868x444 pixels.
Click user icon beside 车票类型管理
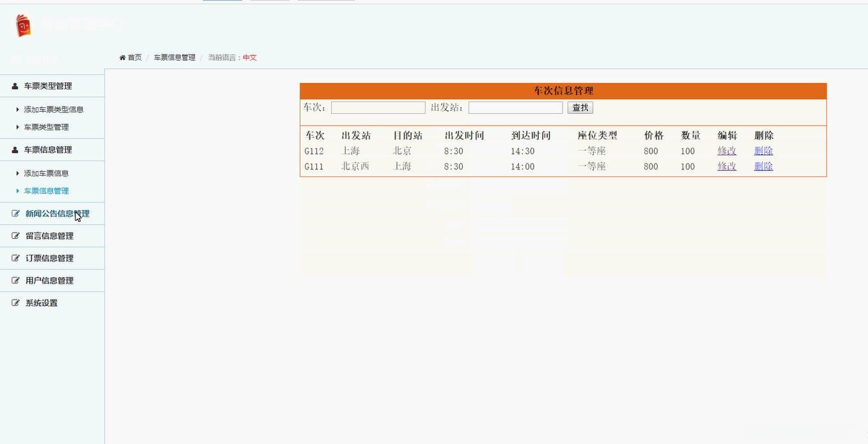coord(15,86)
